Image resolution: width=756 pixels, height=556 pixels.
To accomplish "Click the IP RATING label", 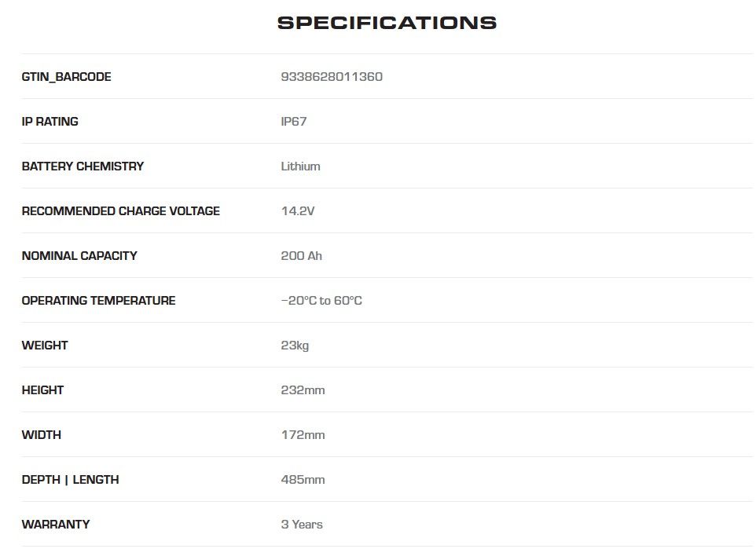I will [x=50, y=122].
